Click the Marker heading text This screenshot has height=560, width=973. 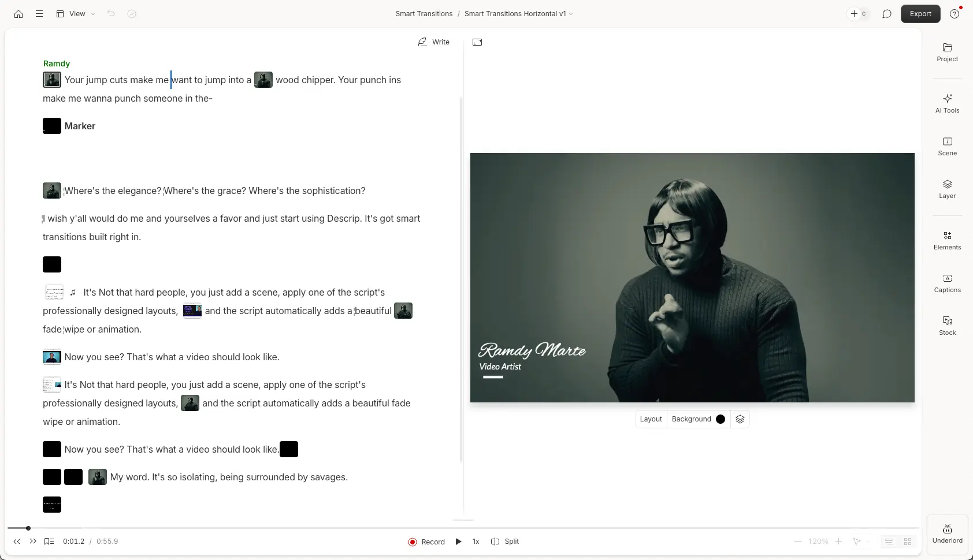[80, 126]
